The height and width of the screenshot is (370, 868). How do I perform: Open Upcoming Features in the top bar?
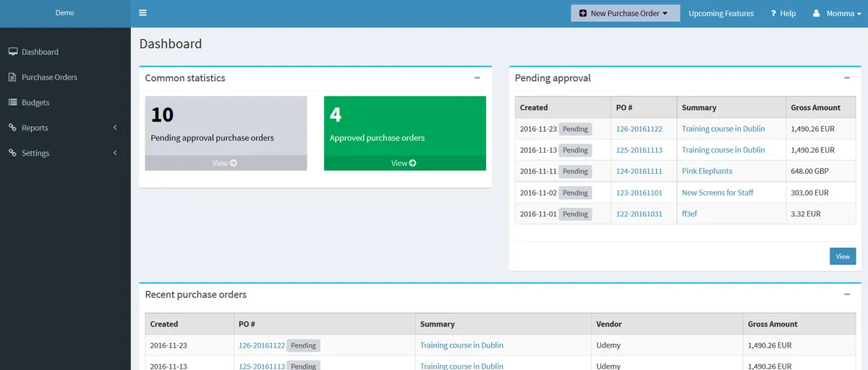click(721, 14)
